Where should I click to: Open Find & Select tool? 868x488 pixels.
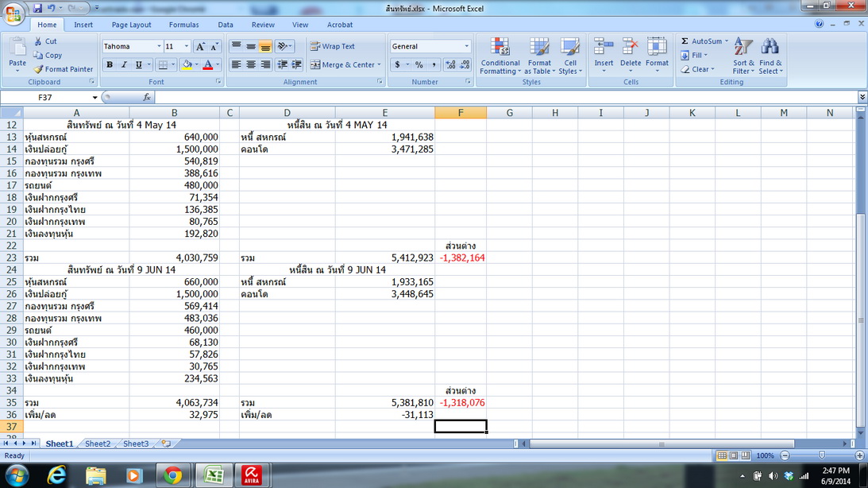pyautogui.click(x=770, y=56)
